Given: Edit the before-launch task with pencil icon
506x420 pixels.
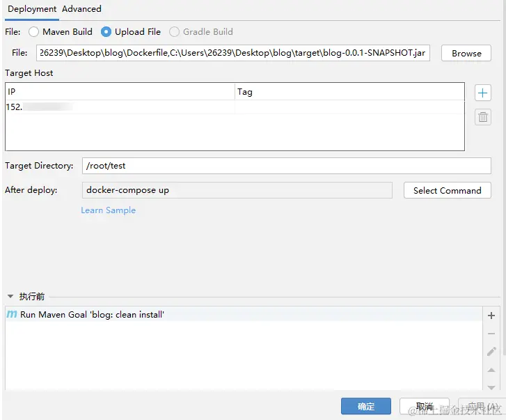Looking at the screenshot, I should coord(491,352).
